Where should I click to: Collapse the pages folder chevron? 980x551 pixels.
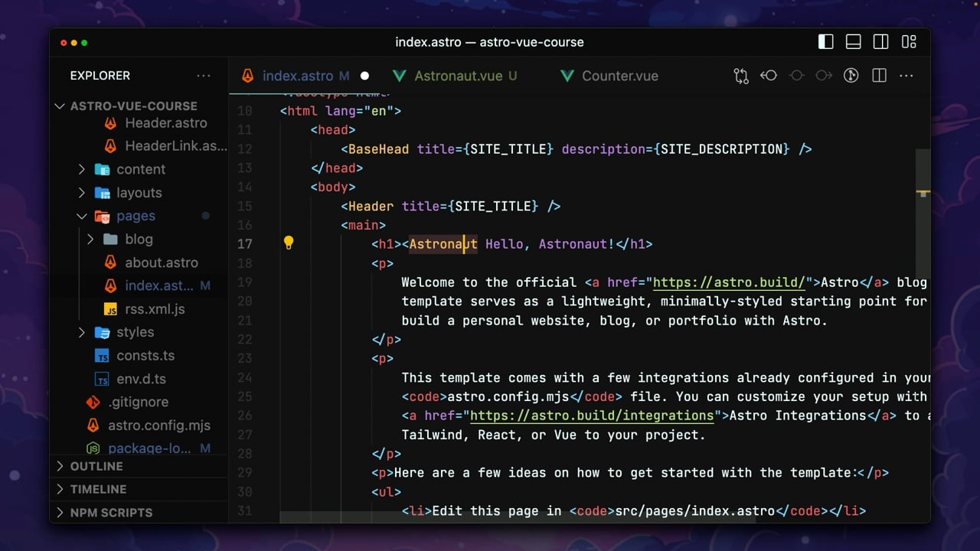pos(82,216)
